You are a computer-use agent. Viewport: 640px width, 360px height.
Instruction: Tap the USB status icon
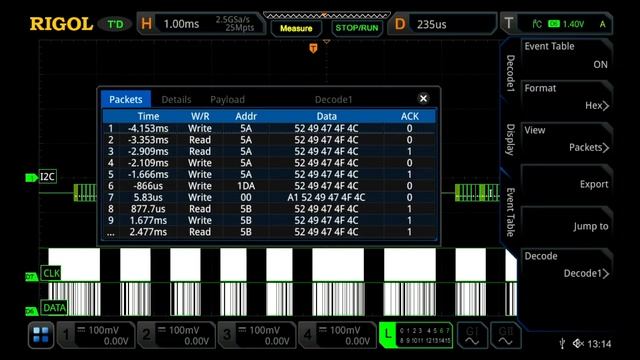[x=562, y=344]
